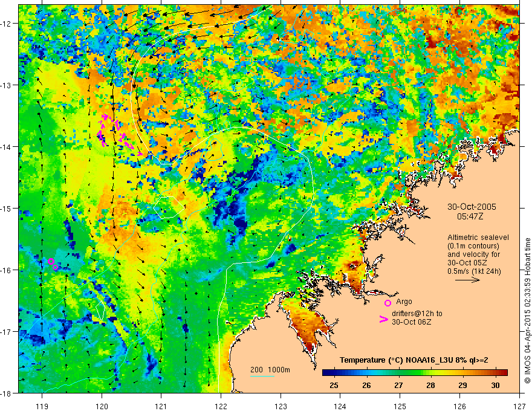Click longitude axis label 120

click(x=102, y=406)
